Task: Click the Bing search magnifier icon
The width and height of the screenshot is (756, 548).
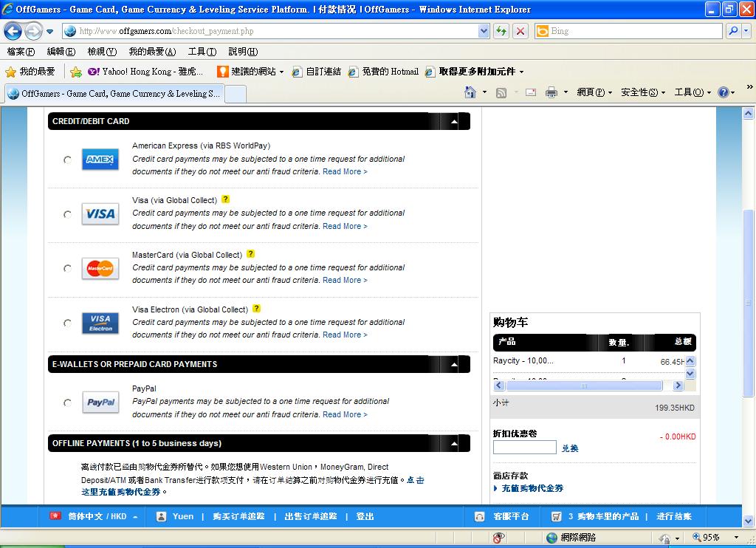Action: (x=733, y=31)
